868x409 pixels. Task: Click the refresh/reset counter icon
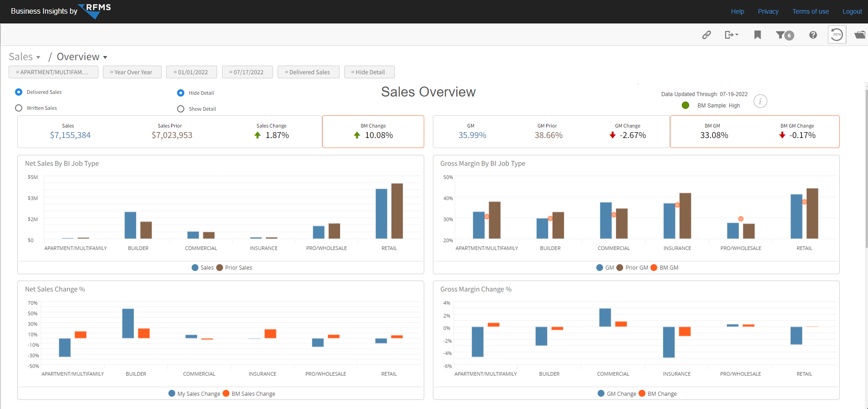pos(837,35)
